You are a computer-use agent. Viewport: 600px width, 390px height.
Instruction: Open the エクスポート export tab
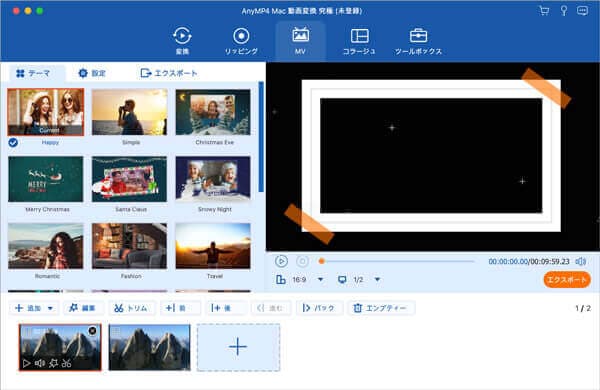click(x=169, y=73)
